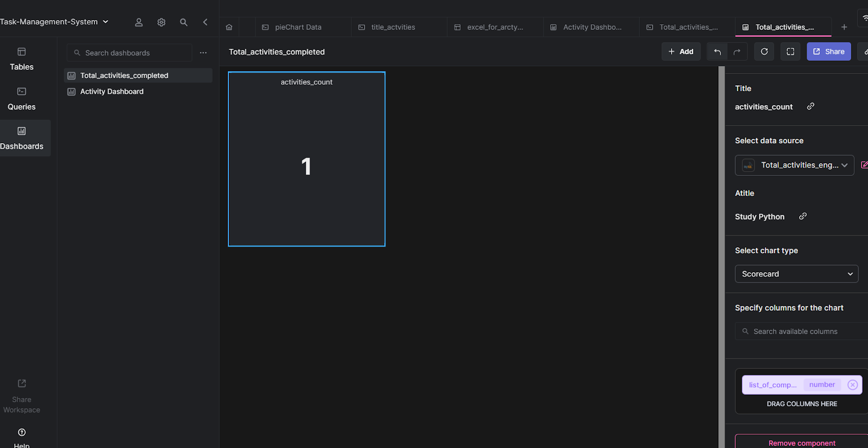Select Activity Dashboard in dashboard list

(x=138, y=92)
